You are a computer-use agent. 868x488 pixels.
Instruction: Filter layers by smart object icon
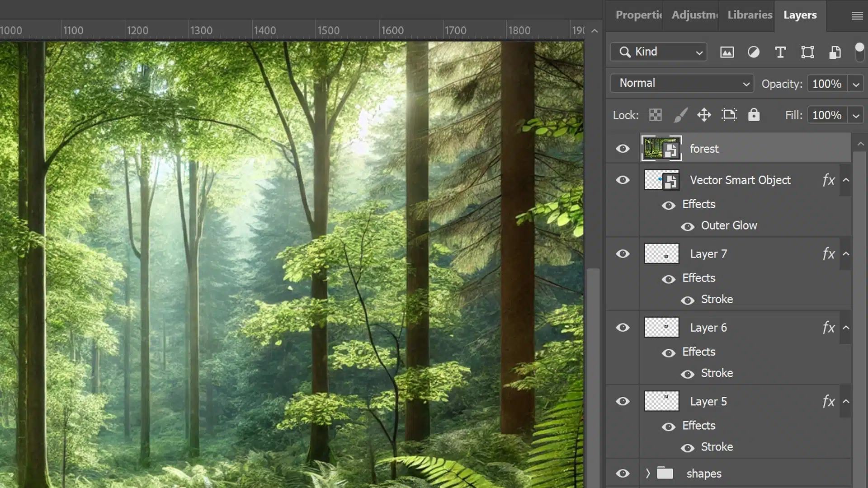[835, 52]
